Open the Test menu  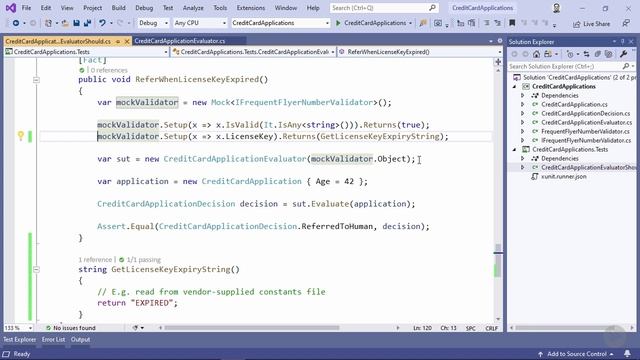click(168, 8)
